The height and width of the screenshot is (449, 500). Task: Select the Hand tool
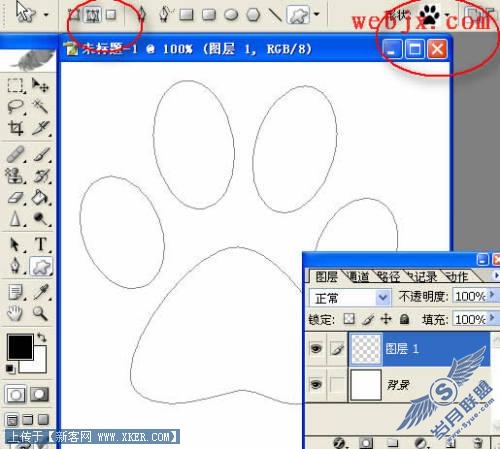15,313
